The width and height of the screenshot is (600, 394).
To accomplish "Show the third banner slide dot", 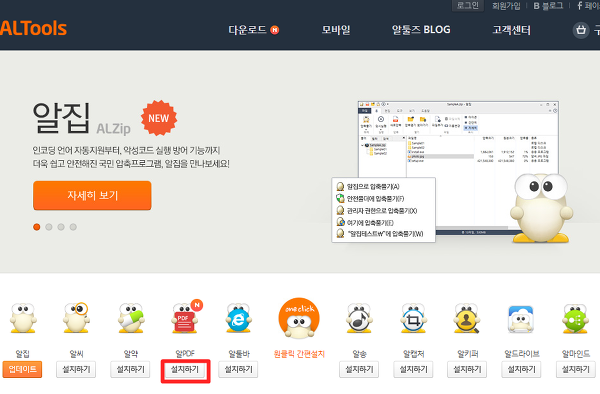I will [x=61, y=227].
